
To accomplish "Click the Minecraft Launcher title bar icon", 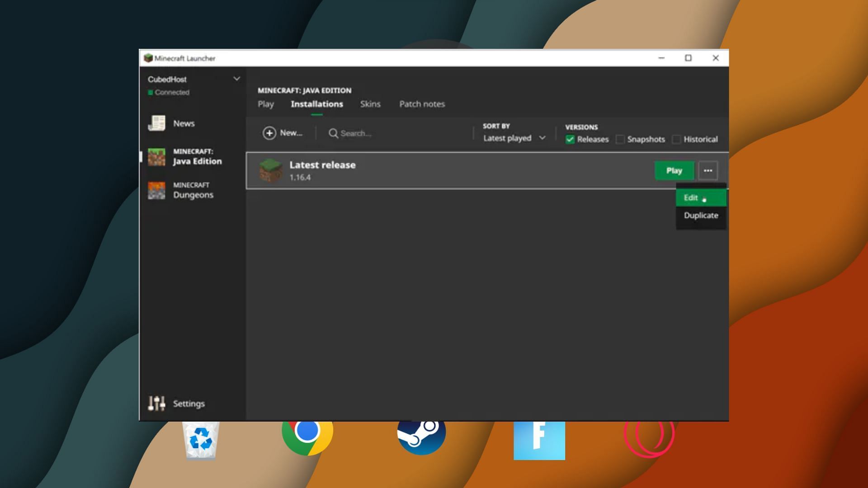I will (148, 58).
